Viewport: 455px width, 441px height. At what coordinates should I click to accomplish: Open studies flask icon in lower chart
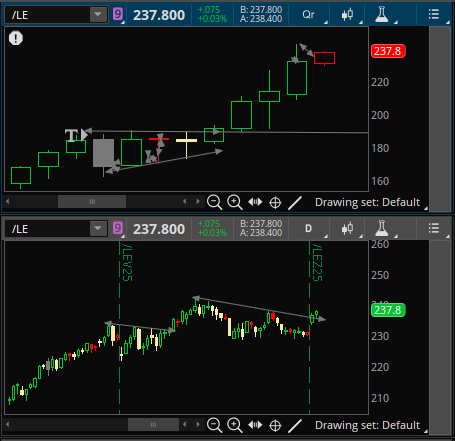tap(381, 228)
